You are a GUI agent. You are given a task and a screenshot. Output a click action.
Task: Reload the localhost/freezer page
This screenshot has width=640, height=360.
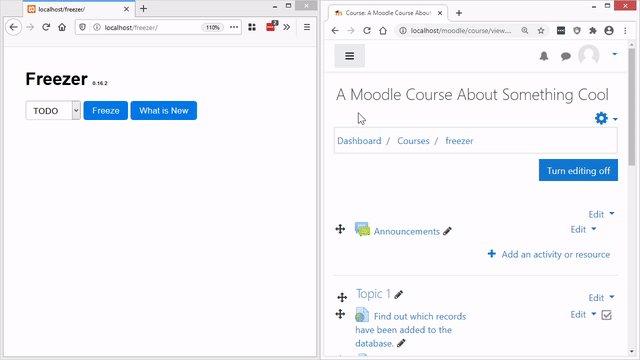pos(46,27)
